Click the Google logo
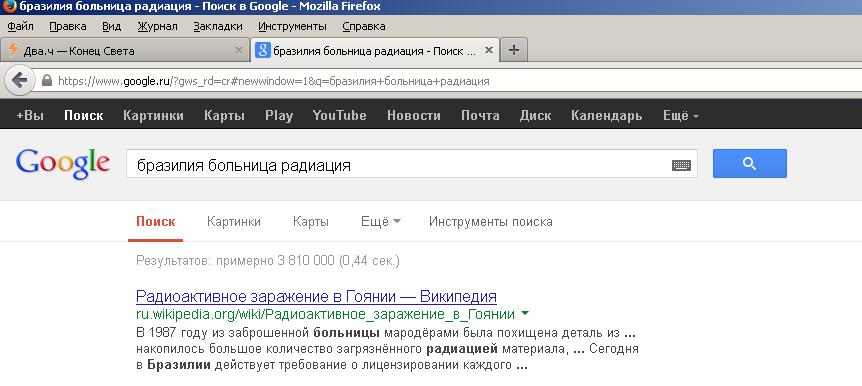Screen dimensions: 862x386 point(63,163)
